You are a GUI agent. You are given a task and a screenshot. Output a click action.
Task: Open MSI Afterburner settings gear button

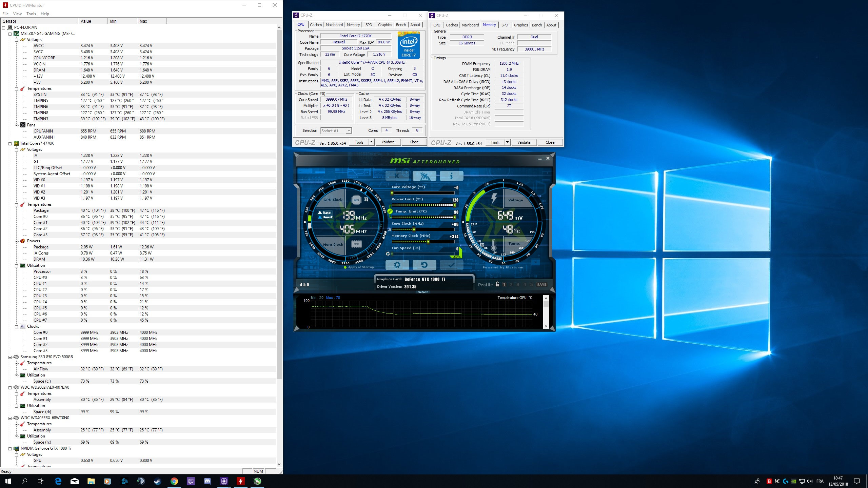[x=397, y=265]
